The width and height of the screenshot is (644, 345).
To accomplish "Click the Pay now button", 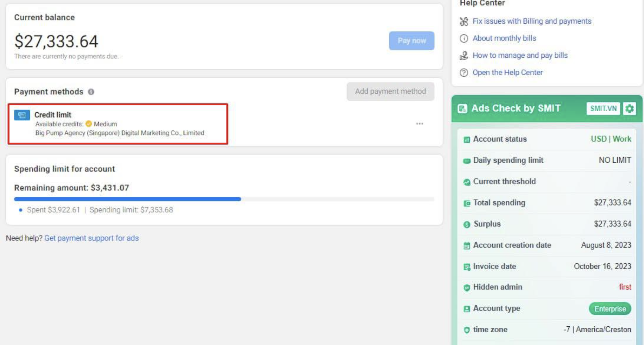I will tap(411, 41).
